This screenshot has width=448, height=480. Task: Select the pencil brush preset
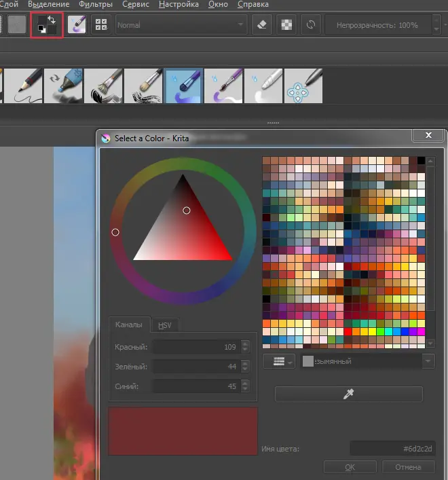click(23, 86)
